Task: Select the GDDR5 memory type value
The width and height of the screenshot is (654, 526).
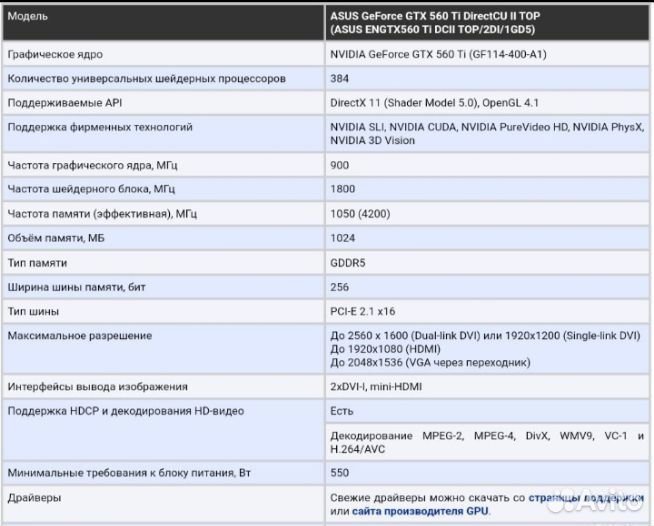Action: (347, 263)
